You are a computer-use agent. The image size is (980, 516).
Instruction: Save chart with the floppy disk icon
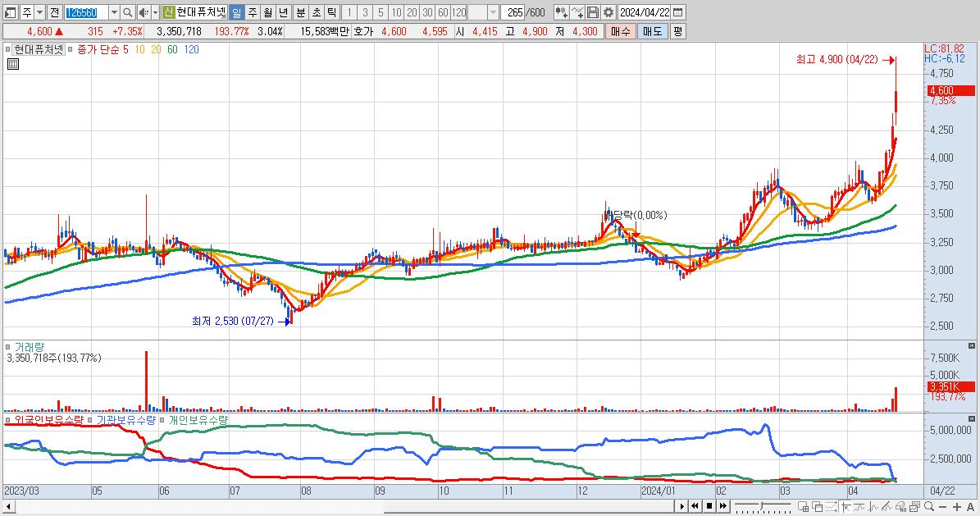[x=592, y=12]
